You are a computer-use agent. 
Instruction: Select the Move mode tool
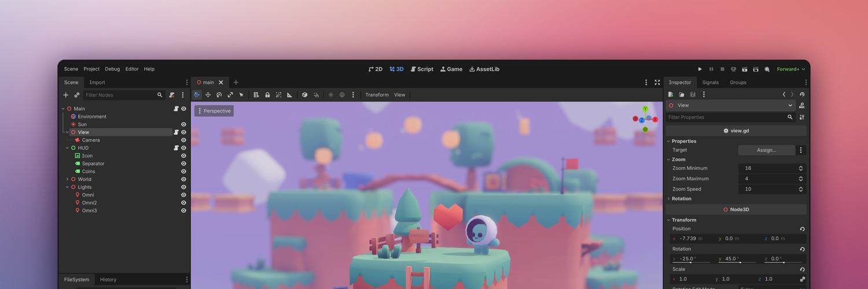click(x=208, y=95)
